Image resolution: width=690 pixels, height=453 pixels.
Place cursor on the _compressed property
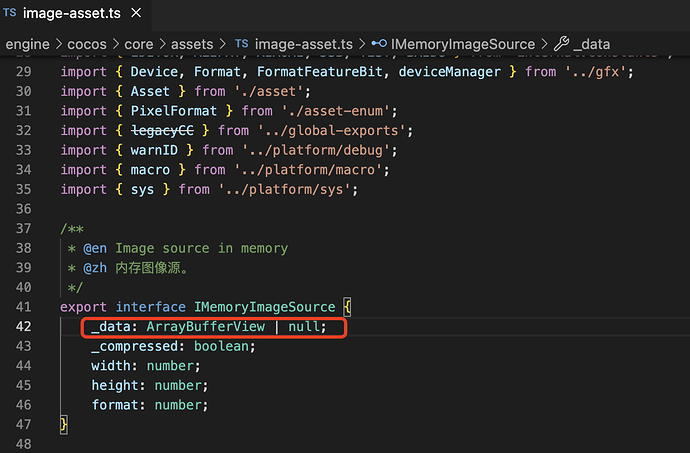[x=136, y=346]
